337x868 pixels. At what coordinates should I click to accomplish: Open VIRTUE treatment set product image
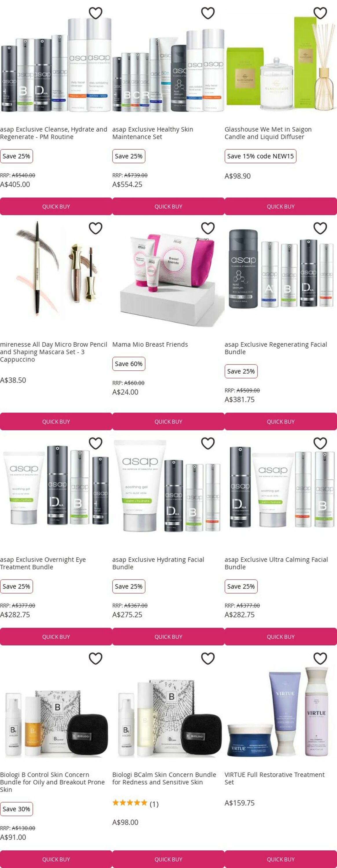pos(281,708)
